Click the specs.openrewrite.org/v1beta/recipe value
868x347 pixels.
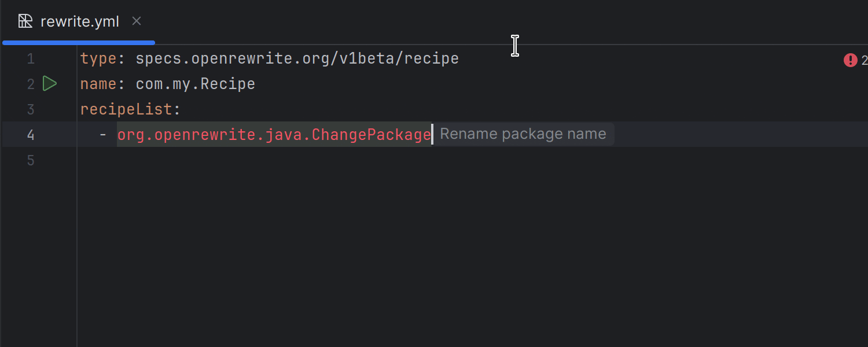coord(297,59)
